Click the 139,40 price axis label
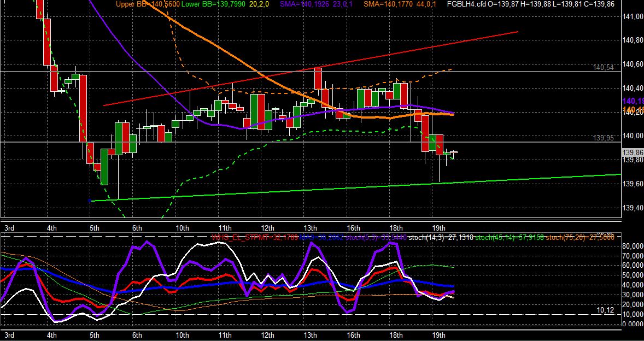The image size is (644, 341). (x=633, y=208)
